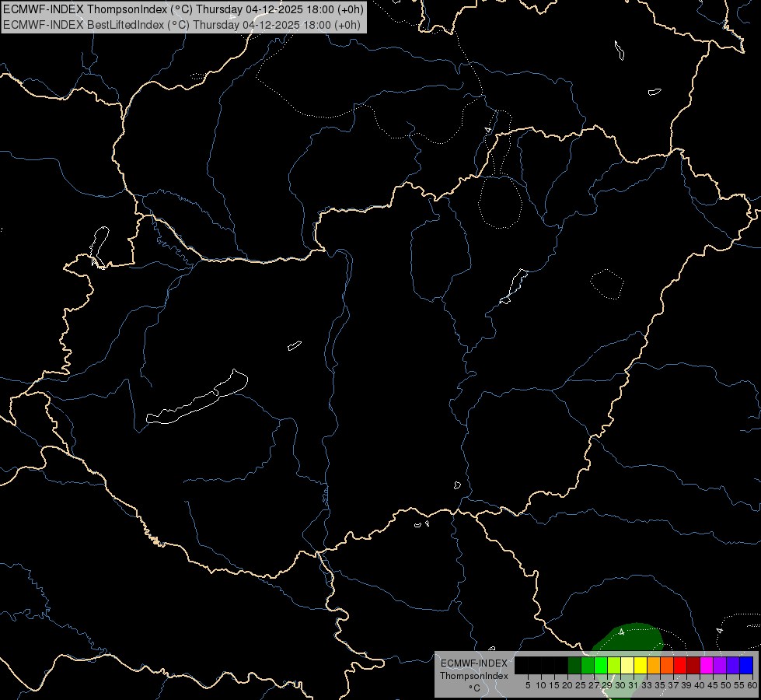
Task: Click the legend tick value 30
Action: click(620, 685)
